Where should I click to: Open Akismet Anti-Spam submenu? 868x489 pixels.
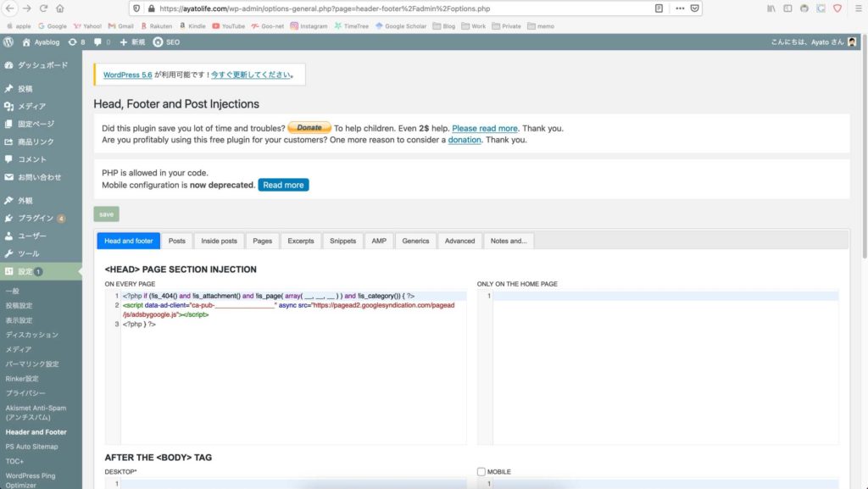(36, 413)
